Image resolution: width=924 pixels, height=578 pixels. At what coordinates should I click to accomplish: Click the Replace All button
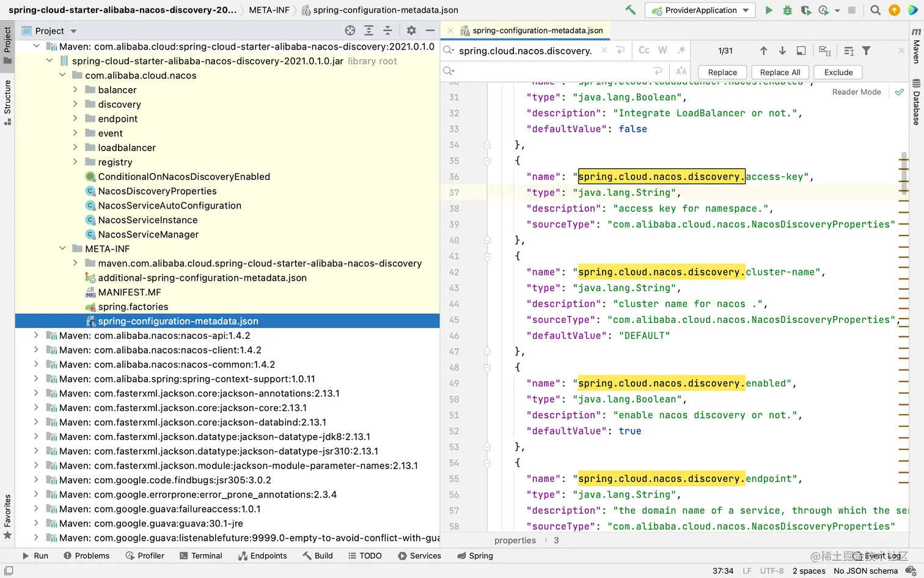click(x=780, y=72)
